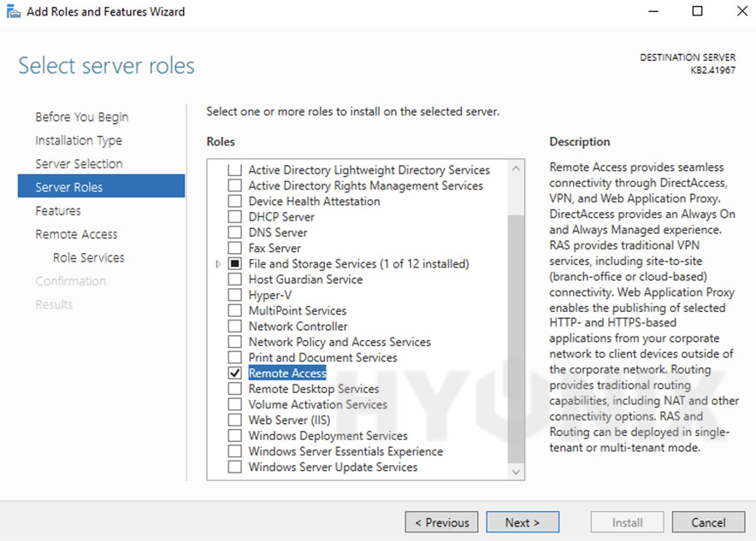This screenshot has width=756, height=541.
Task: Click the Previous button
Action: (441, 521)
